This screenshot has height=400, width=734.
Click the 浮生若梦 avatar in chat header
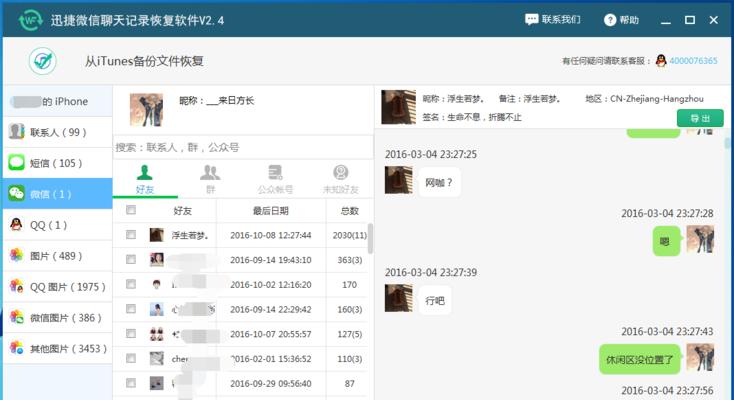click(398, 107)
